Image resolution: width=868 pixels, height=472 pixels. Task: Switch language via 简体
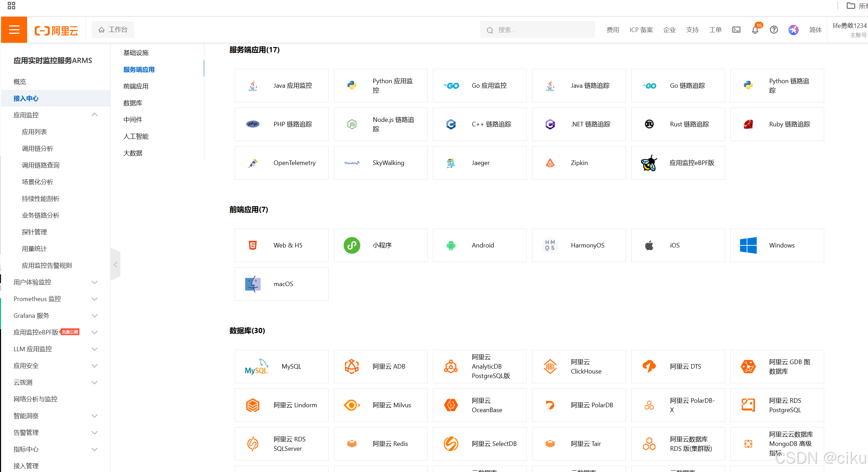(x=815, y=30)
